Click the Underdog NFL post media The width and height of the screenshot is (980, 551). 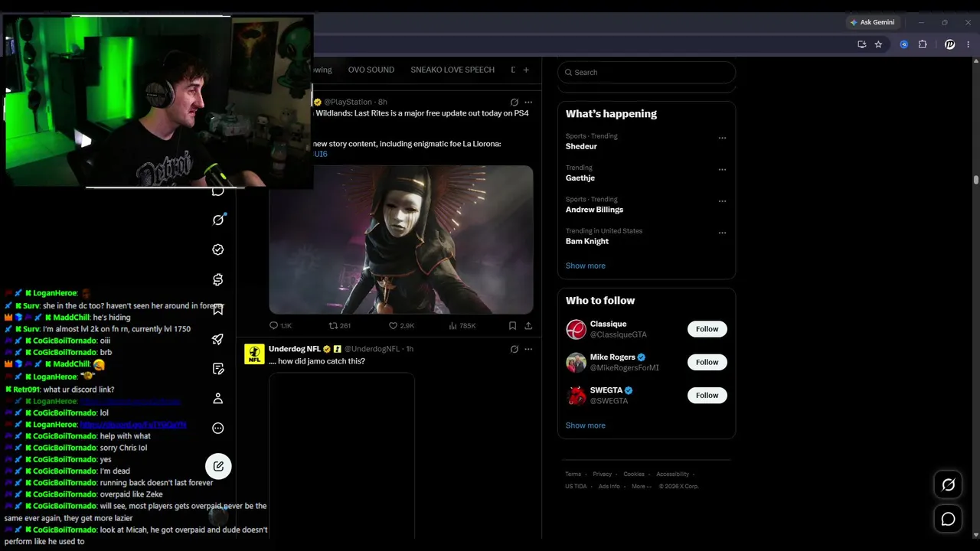341,456
